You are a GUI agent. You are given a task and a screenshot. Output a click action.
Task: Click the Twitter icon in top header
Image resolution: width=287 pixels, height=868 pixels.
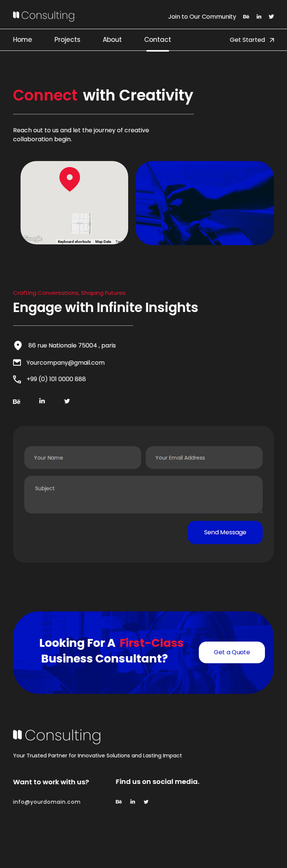point(271,16)
